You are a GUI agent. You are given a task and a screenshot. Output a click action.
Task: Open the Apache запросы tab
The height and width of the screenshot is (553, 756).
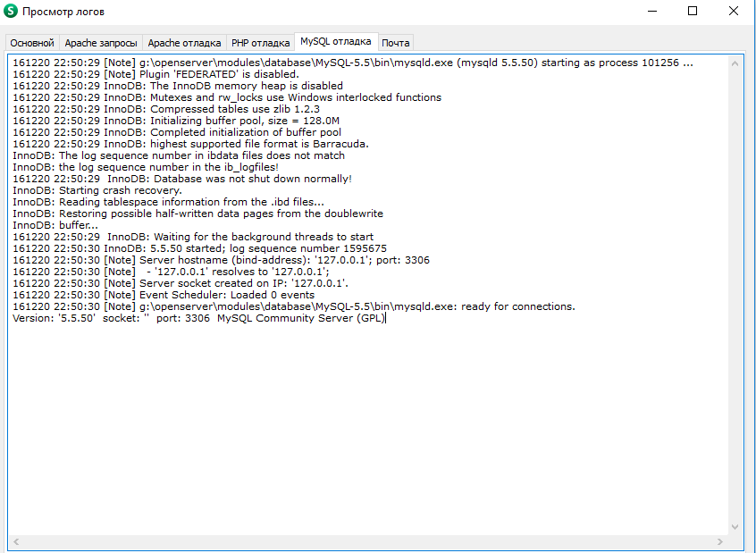[x=101, y=43]
